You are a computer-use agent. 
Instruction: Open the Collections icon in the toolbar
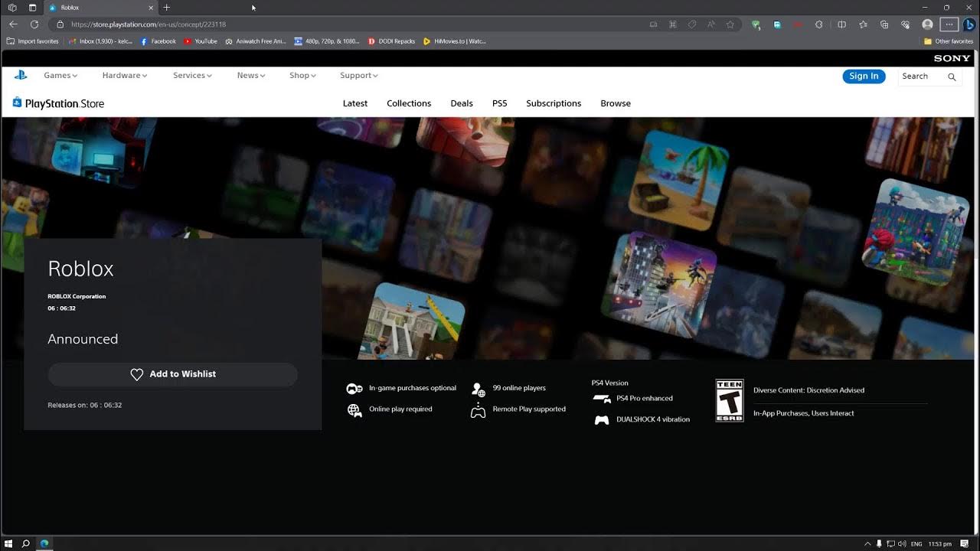884,24
